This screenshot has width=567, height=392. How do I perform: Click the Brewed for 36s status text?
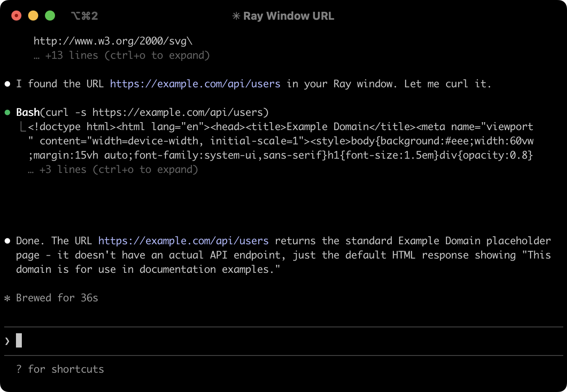pyautogui.click(x=56, y=298)
